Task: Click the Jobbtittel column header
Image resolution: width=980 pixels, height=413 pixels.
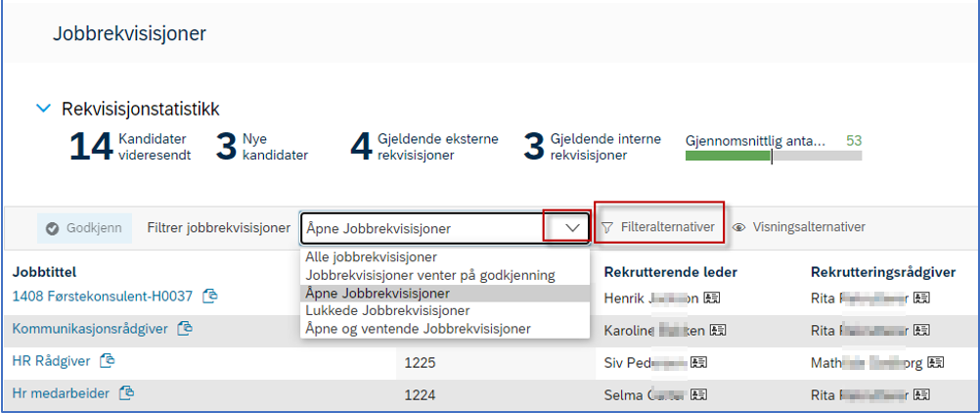Action: click(x=44, y=272)
